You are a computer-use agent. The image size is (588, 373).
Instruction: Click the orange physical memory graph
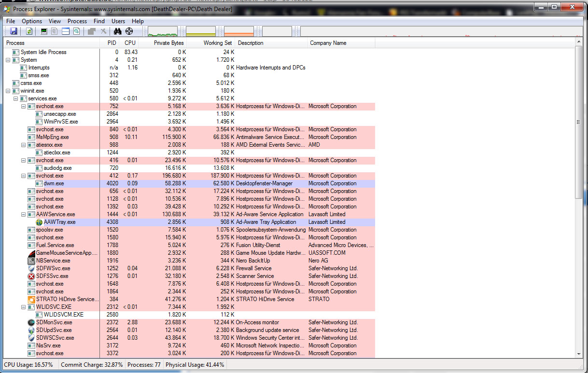click(x=239, y=31)
